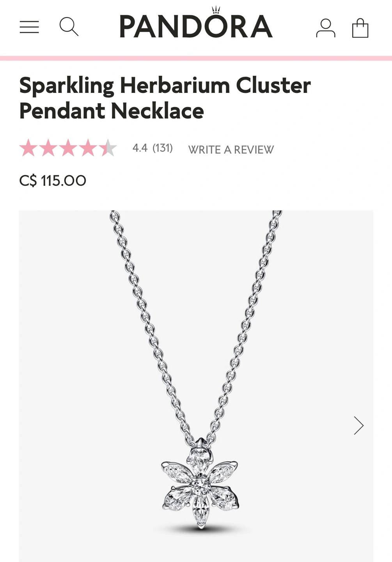Select the second pink rating star
The height and width of the screenshot is (562, 392).
pos(48,148)
